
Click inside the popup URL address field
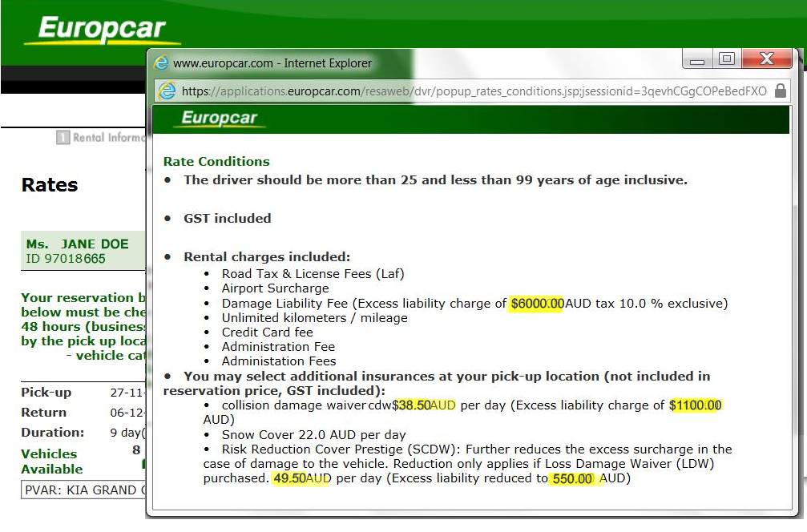(473, 91)
